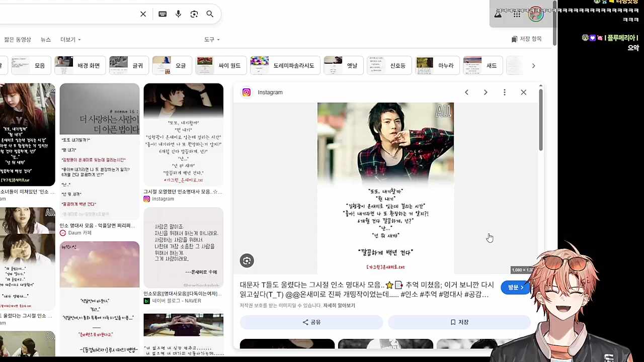Viewport: 644px width, 362px height.
Task: Click the magnifier search button
Action: pos(210,14)
